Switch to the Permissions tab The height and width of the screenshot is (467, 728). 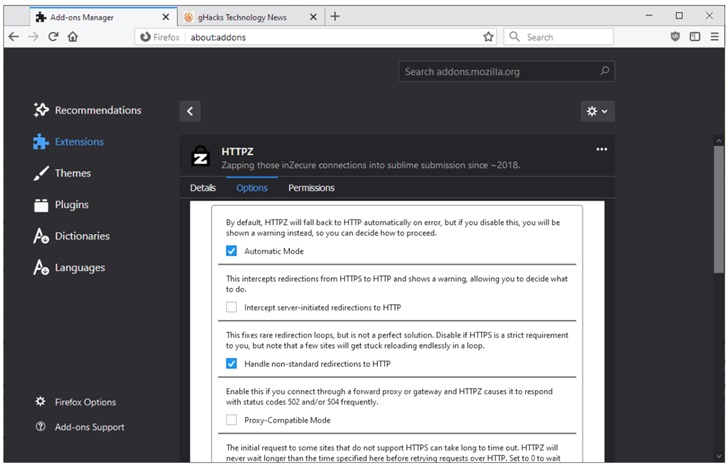tap(311, 188)
